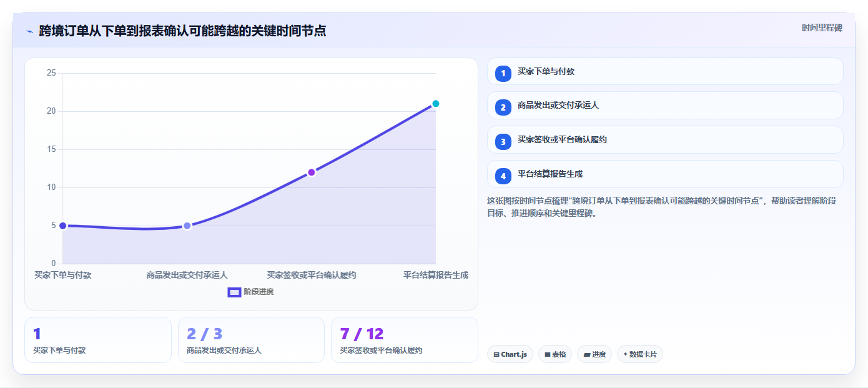868x388 pixels.
Task: Select step 2 商品发出或交付承运人 in the list
Action: pos(665,105)
